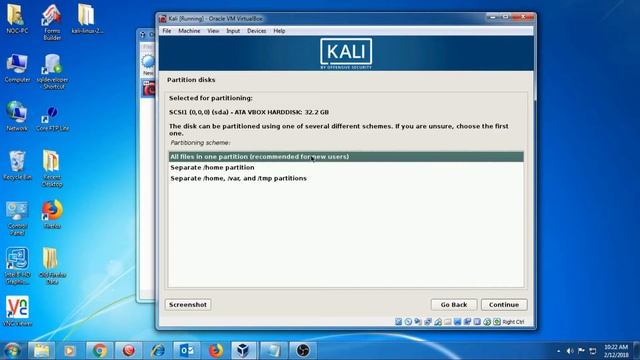Select the Intel HD Graphics shortcut

17,266
